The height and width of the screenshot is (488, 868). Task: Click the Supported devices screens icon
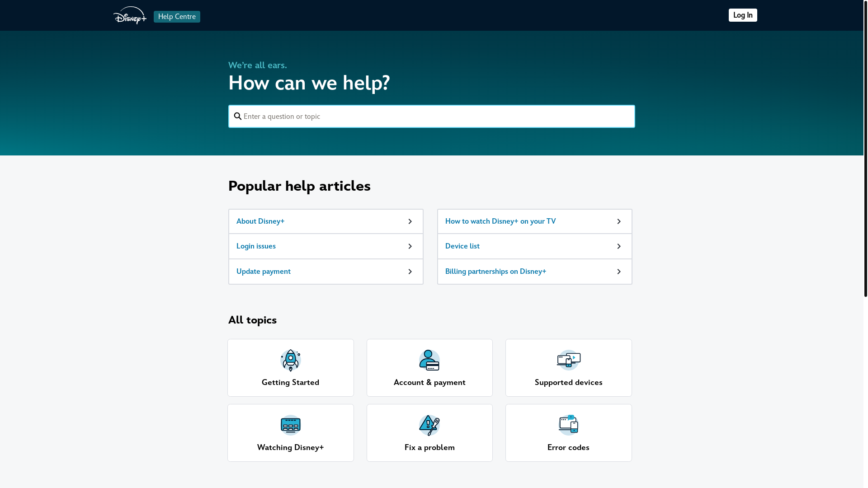(x=569, y=360)
